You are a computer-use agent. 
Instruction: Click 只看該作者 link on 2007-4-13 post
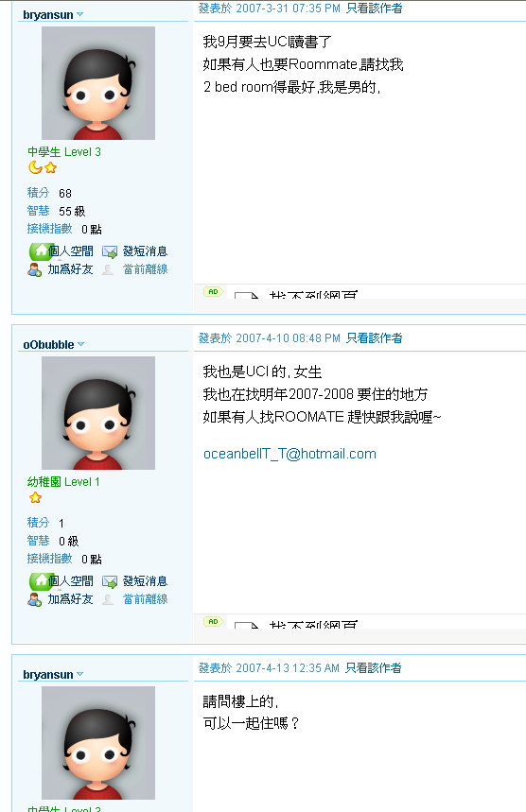(373, 668)
